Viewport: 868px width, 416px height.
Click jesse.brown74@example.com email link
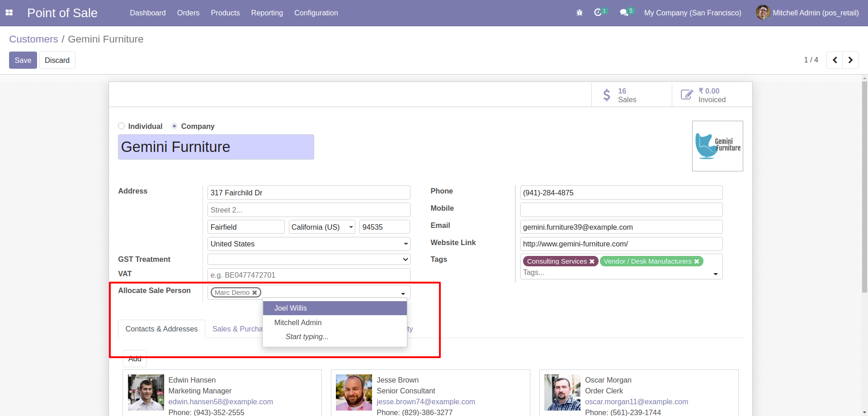[426, 402]
